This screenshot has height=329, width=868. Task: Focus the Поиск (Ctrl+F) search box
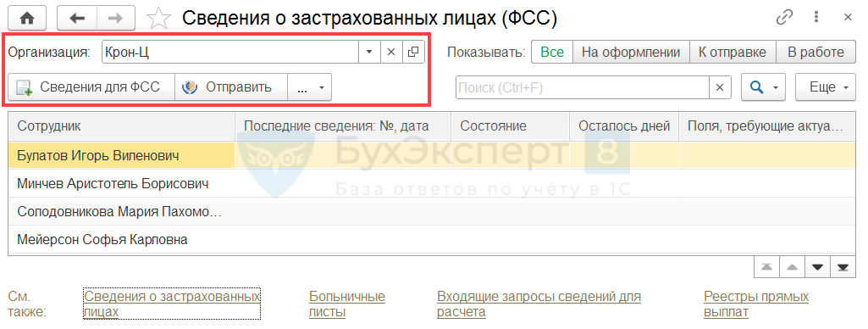pyautogui.click(x=583, y=87)
